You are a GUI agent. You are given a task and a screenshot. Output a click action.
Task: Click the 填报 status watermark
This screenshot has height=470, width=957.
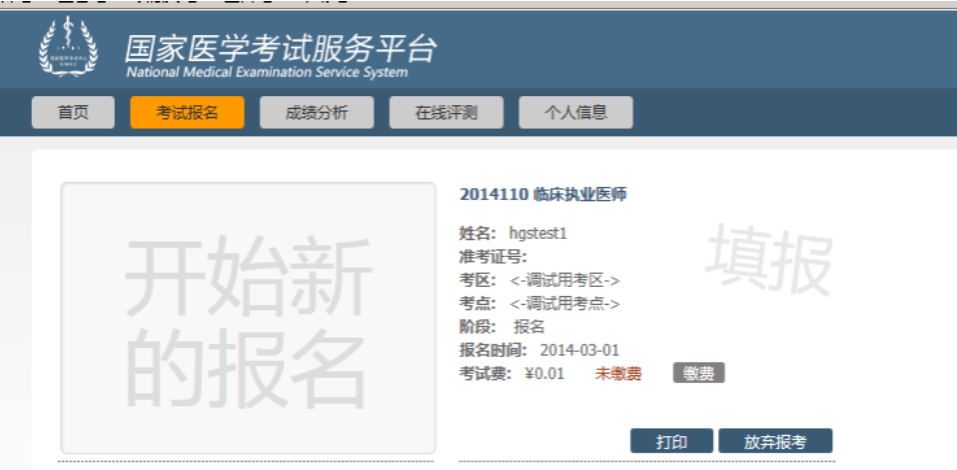pyautogui.click(x=768, y=261)
